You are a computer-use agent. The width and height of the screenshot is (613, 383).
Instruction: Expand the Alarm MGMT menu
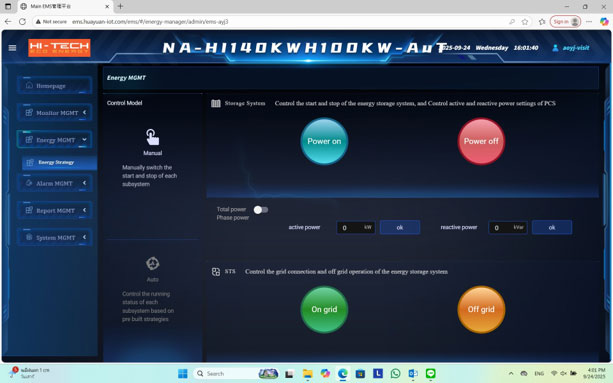(x=55, y=183)
